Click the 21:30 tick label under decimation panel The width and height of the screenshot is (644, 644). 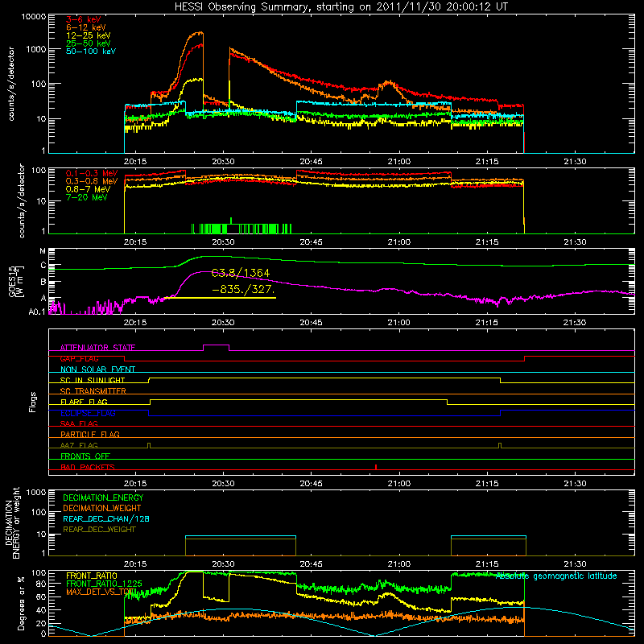[575, 564]
